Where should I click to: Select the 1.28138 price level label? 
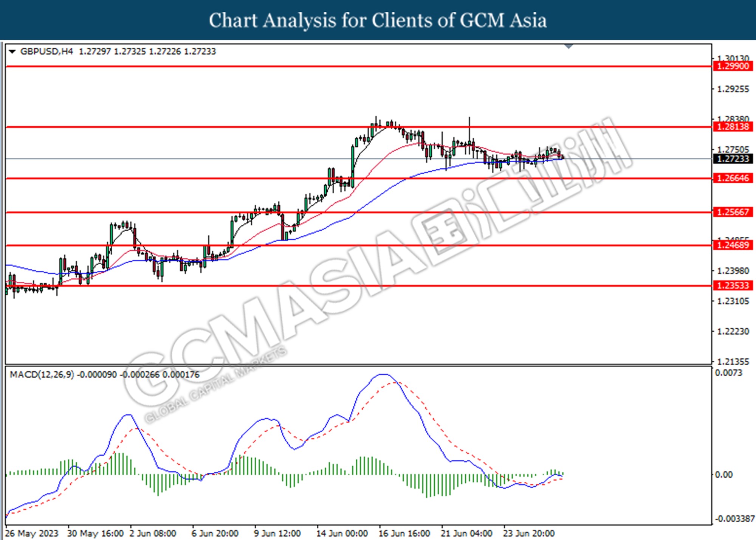click(x=733, y=127)
